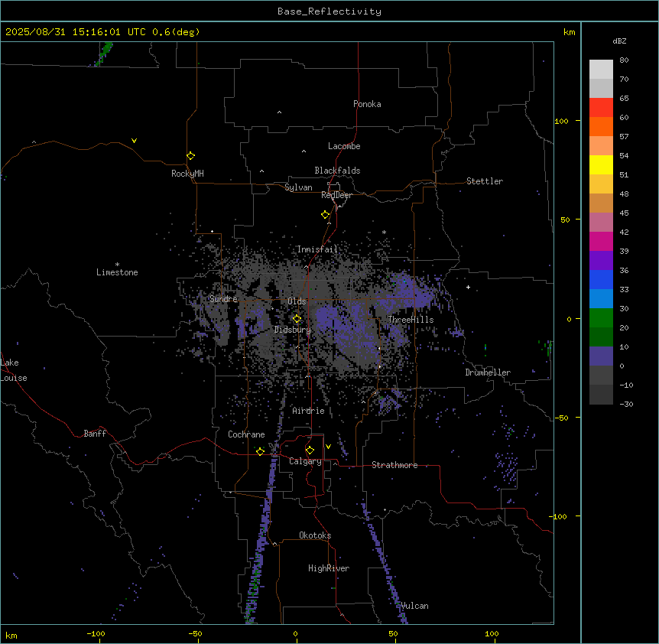Click the yellow diamond marker above RockyMH
The height and width of the screenshot is (644, 659).
click(x=190, y=156)
